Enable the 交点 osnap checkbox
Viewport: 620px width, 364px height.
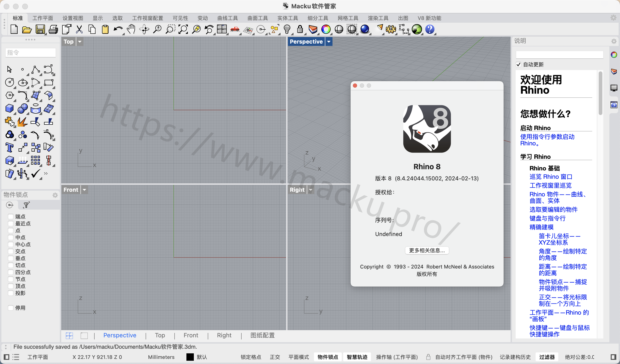coord(11,251)
